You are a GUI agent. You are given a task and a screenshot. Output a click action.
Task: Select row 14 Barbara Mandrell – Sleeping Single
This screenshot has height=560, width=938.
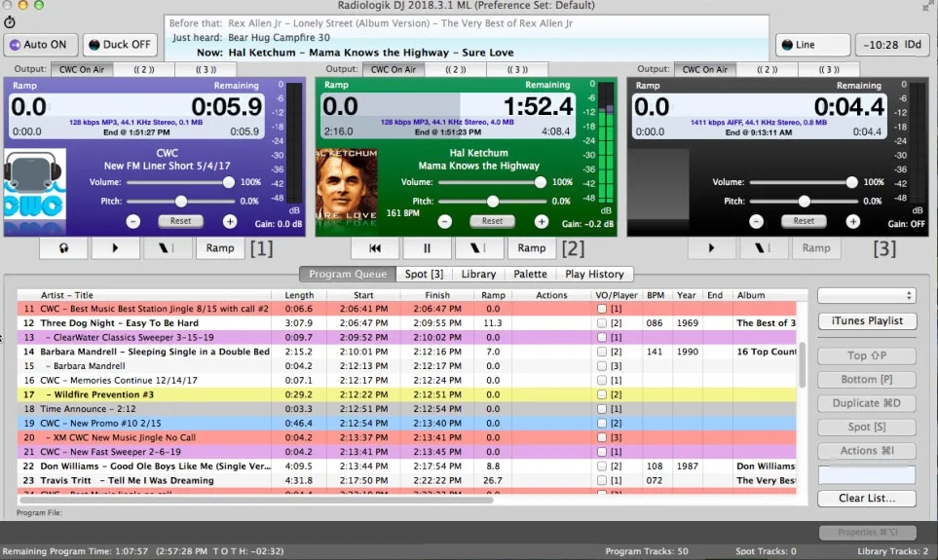pyautogui.click(x=407, y=352)
